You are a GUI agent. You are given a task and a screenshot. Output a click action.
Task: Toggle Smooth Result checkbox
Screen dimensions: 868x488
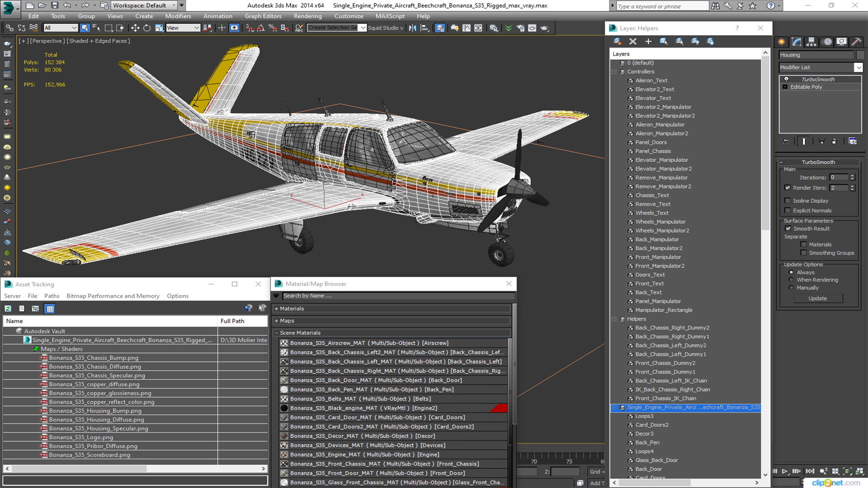click(x=788, y=229)
